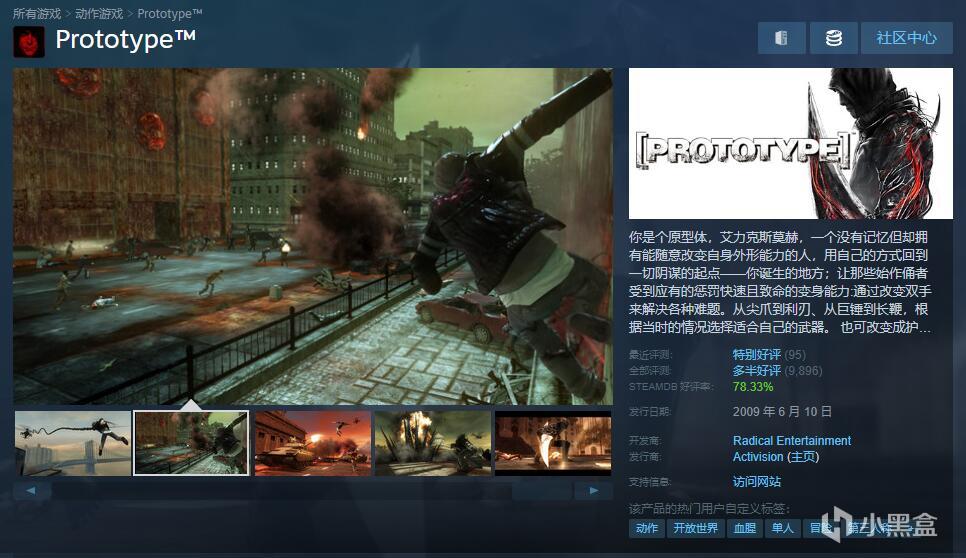
Task: Open all reviews 多半好评 link
Action: (757, 371)
